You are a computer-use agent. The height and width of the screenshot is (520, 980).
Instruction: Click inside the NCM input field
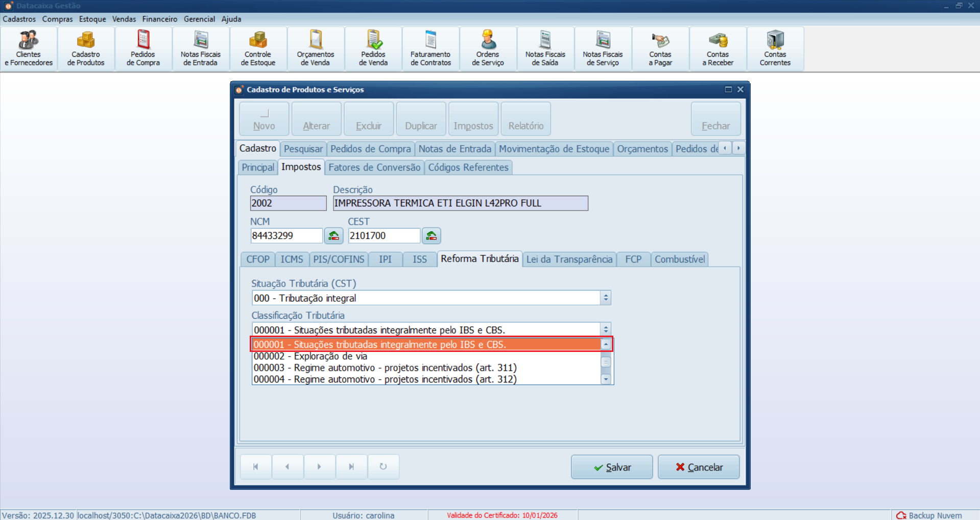pos(286,236)
